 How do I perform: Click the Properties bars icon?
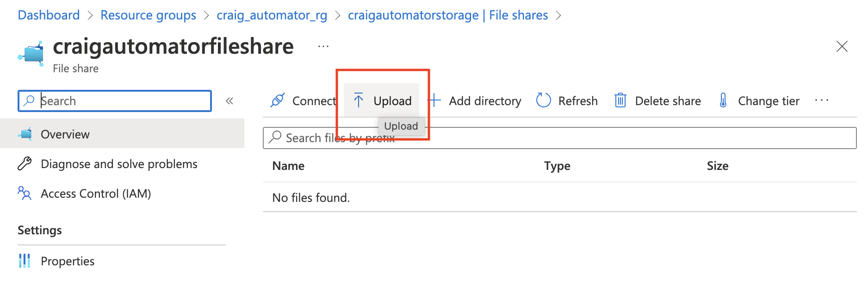[x=25, y=261]
